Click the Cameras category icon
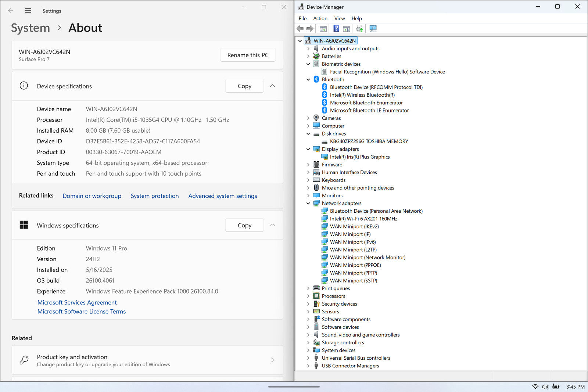This screenshot has height=392, width=588. click(316, 118)
